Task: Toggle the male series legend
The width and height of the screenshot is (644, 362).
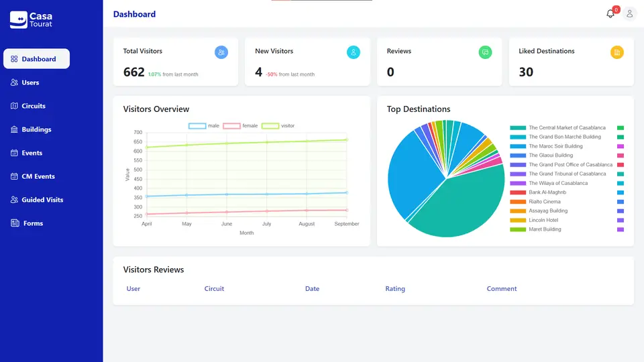Action: click(204, 125)
